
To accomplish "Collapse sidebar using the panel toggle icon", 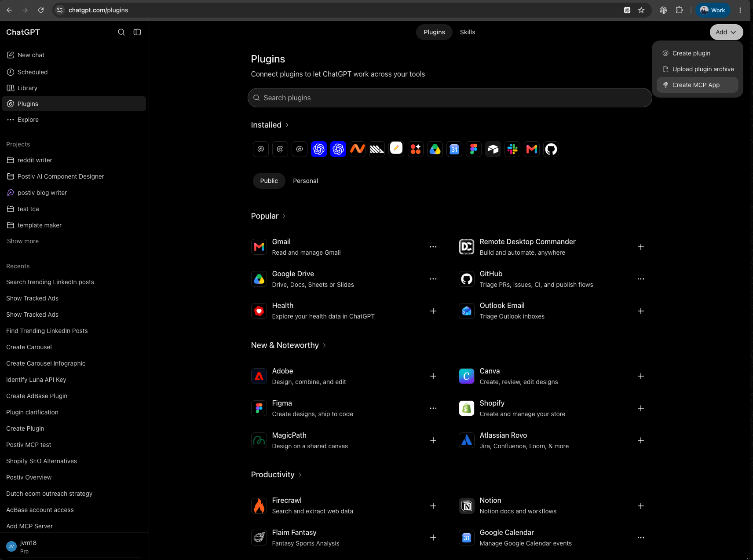I will (137, 32).
